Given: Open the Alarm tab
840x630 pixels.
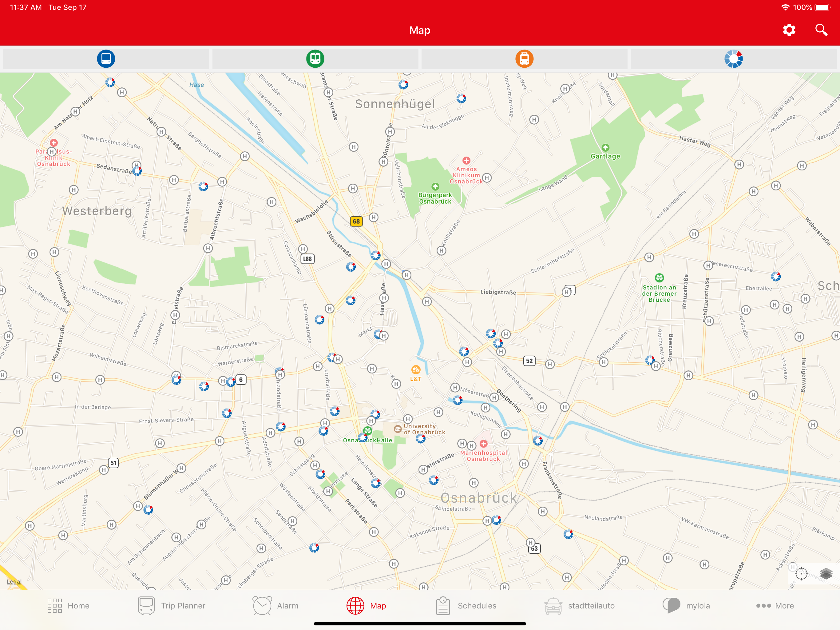Looking at the screenshot, I should tap(276, 606).
